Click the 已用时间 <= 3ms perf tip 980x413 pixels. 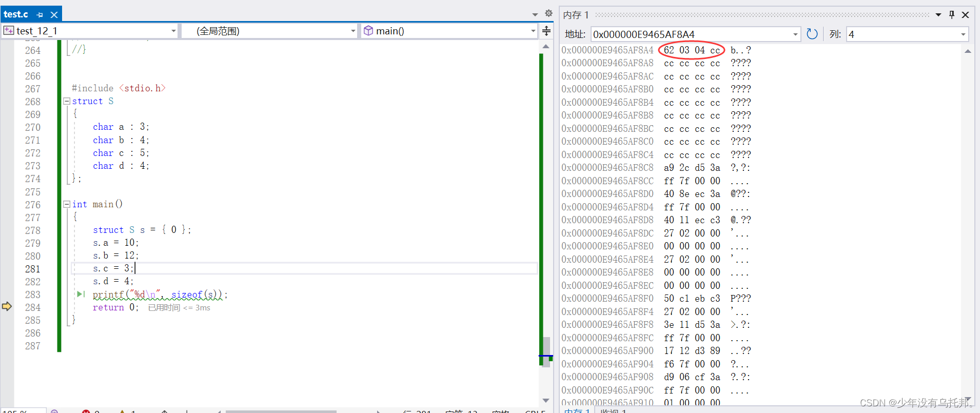click(x=179, y=307)
